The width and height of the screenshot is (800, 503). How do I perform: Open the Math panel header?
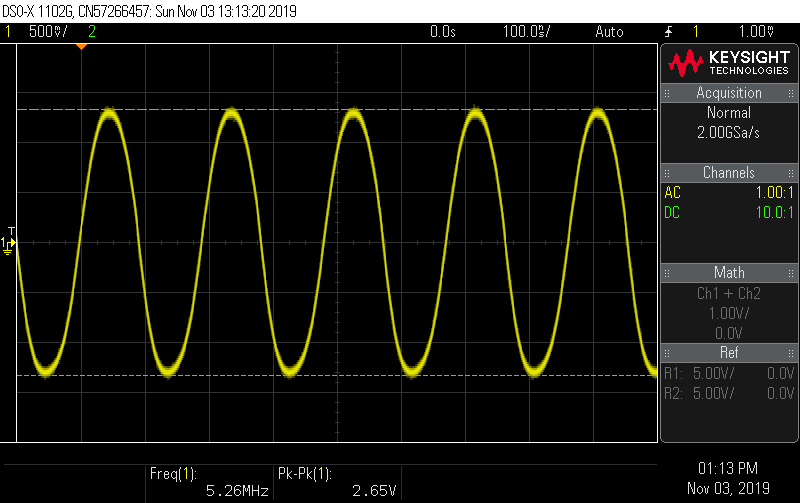tap(729, 273)
